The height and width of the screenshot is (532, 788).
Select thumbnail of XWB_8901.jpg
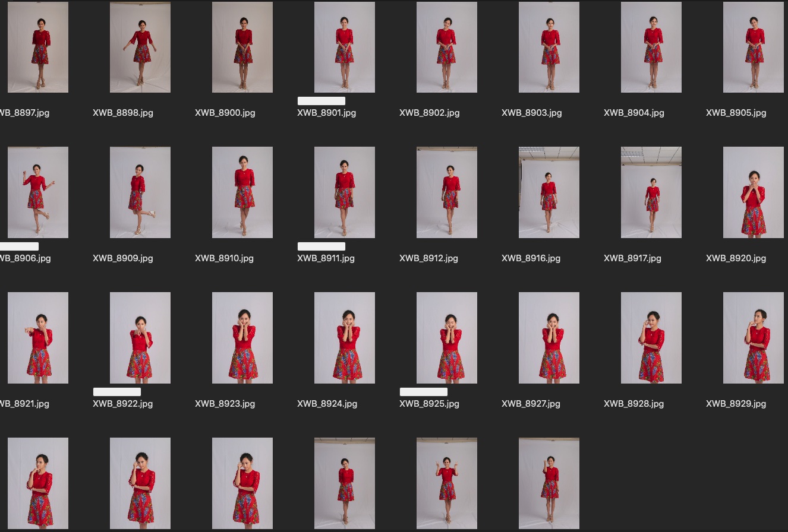click(345, 47)
